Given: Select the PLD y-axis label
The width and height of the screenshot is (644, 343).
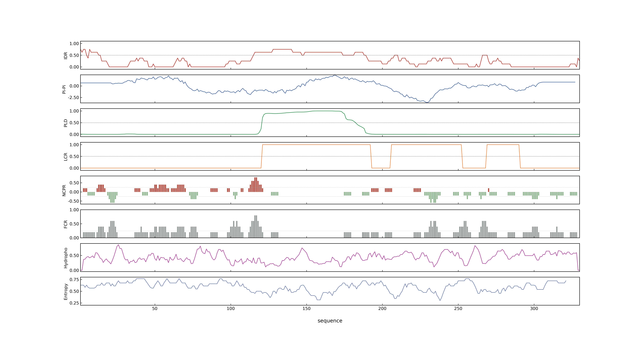Looking at the screenshot, I should (x=66, y=123).
